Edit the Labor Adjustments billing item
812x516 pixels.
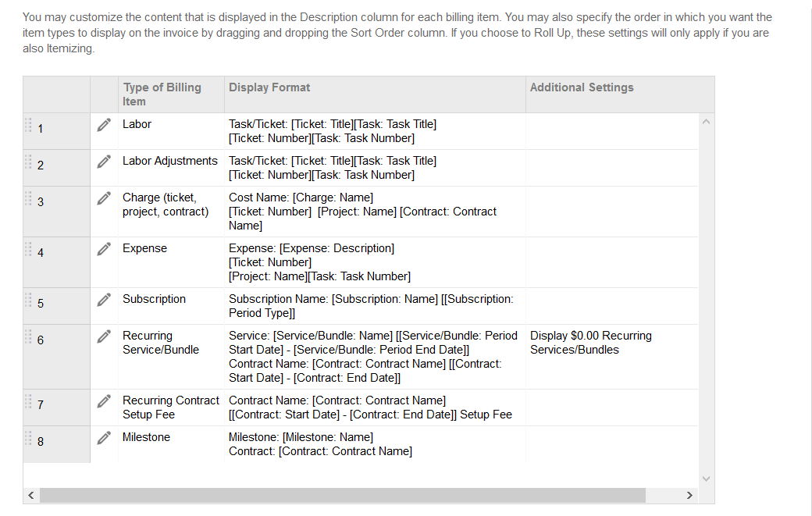104,162
